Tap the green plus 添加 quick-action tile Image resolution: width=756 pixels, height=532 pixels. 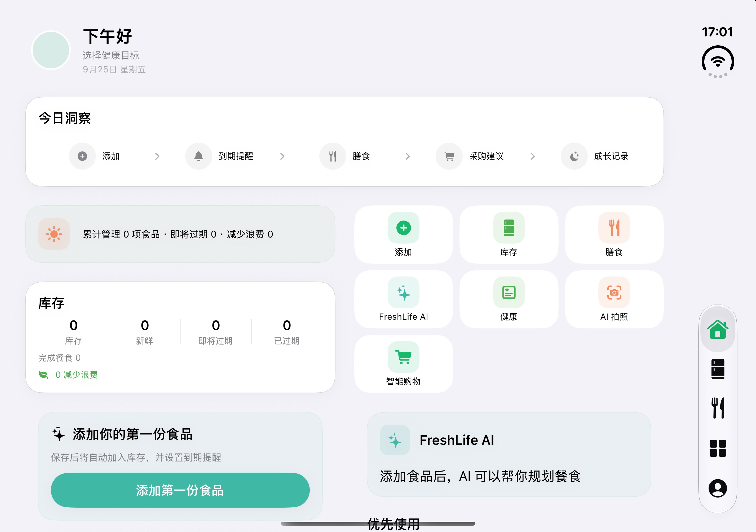click(x=403, y=234)
